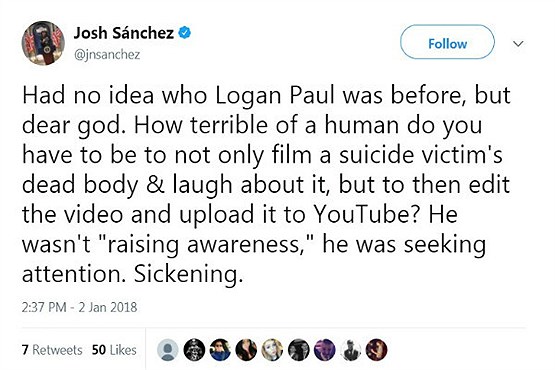Open the 2:37 PM - 2 Jan 2018 timestamp
Viewport: 555px width, 370px height.
[x=80, y=307]
